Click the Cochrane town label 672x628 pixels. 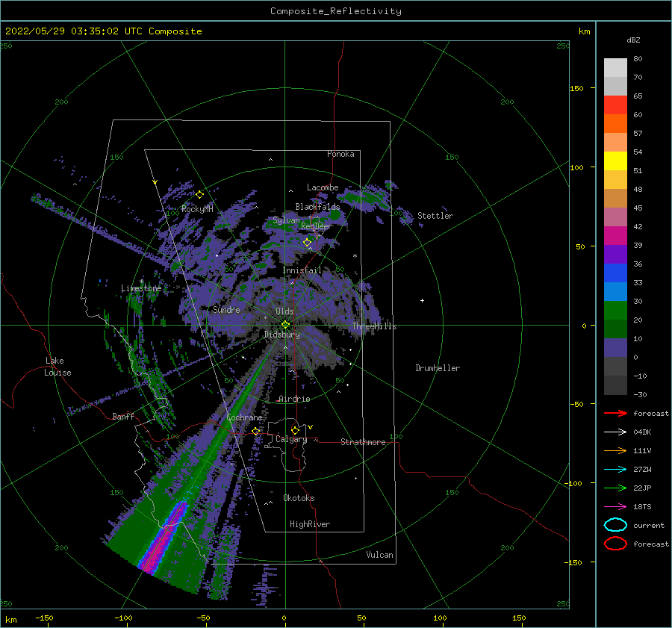[x=244, y=417]
